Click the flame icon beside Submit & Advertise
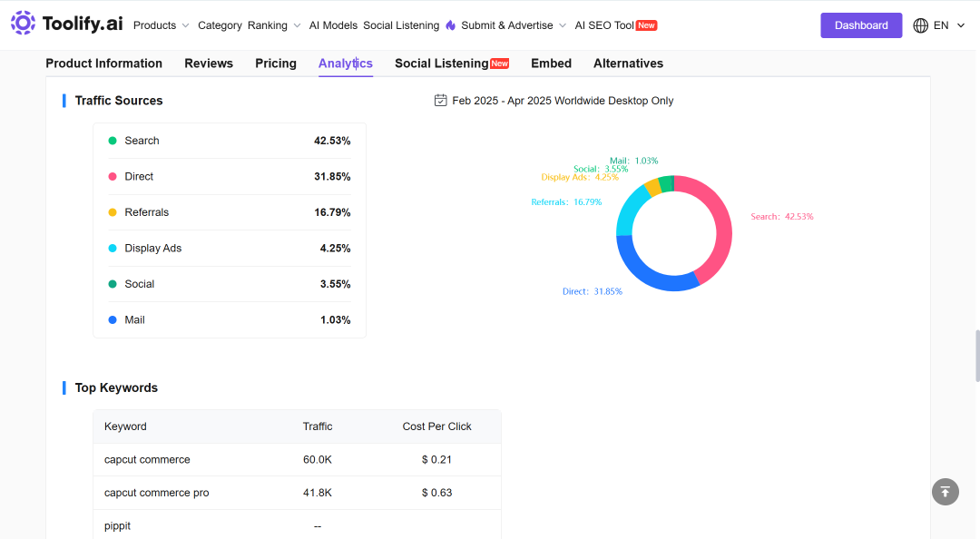This screenshot has width=980, height=539. point(451,25)
